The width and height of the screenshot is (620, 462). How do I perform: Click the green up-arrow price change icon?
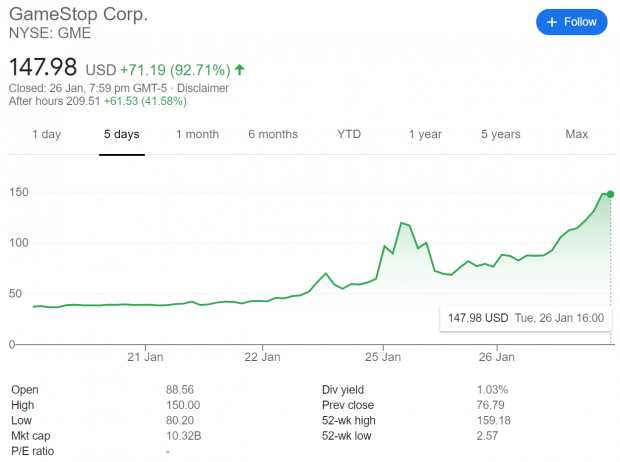point(240,70)
